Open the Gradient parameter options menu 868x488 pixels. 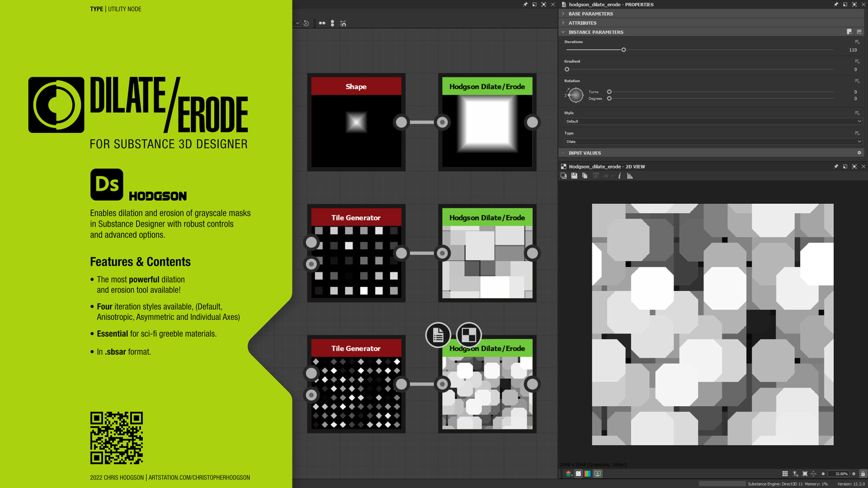coord(857,61)
